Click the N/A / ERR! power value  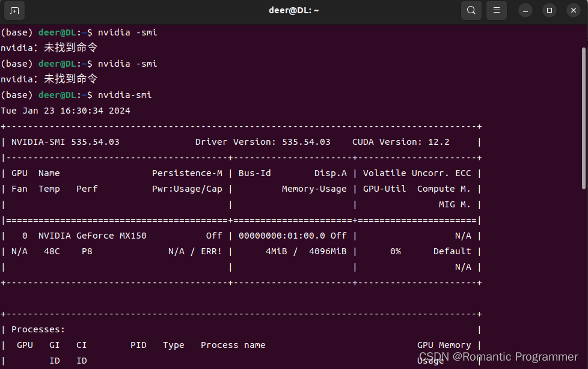(x=195, y=251)
